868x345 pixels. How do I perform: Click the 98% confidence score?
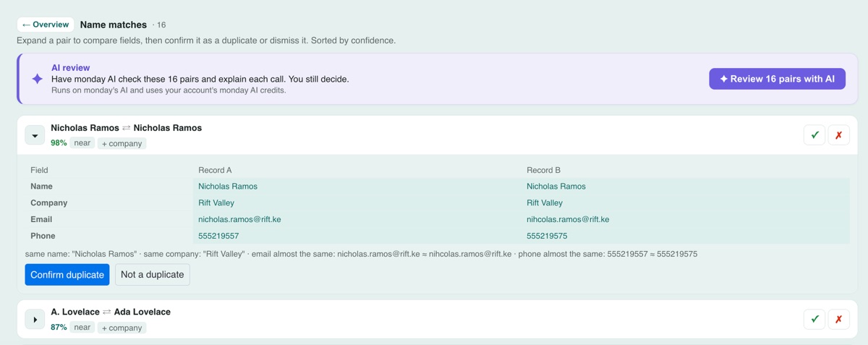[x=59, y=143]
